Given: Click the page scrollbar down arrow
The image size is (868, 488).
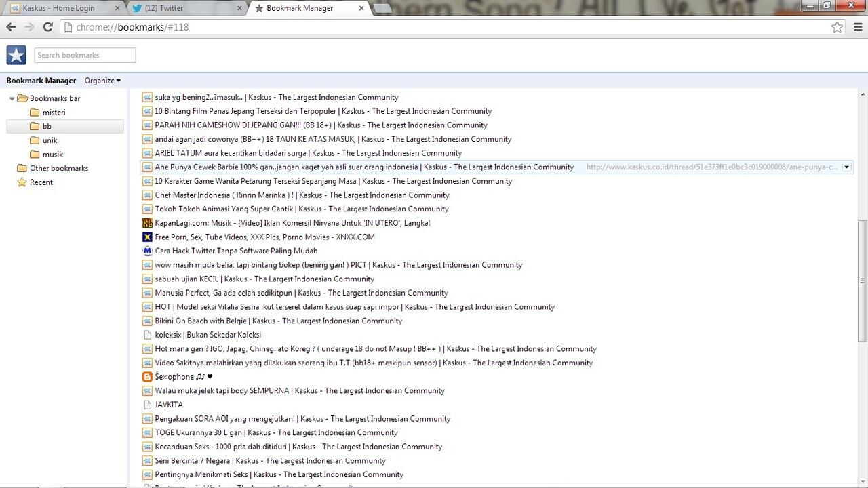Looking at the screenshot, I should click(863, 482).
